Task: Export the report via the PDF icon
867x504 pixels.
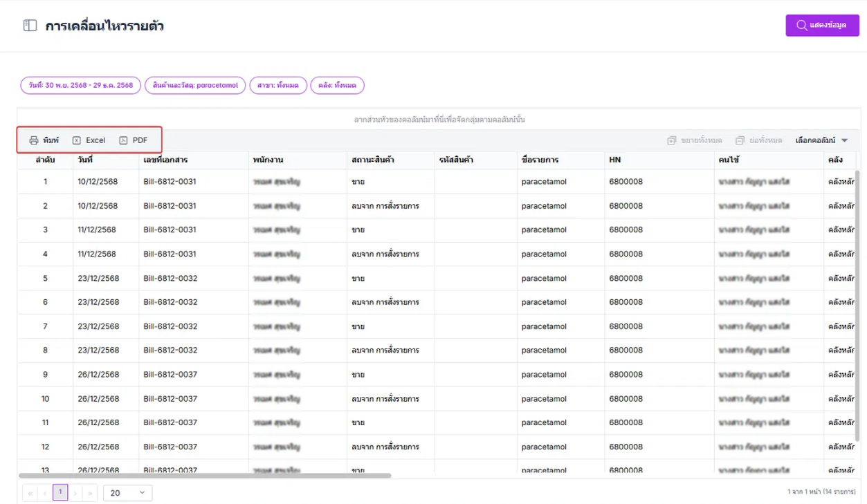Action: tap(123, 140)
